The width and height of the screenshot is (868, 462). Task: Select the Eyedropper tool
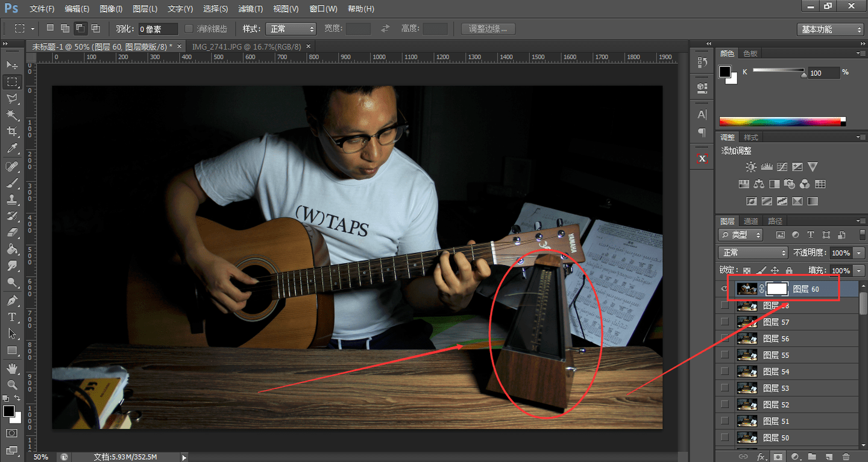pos(11,148)
